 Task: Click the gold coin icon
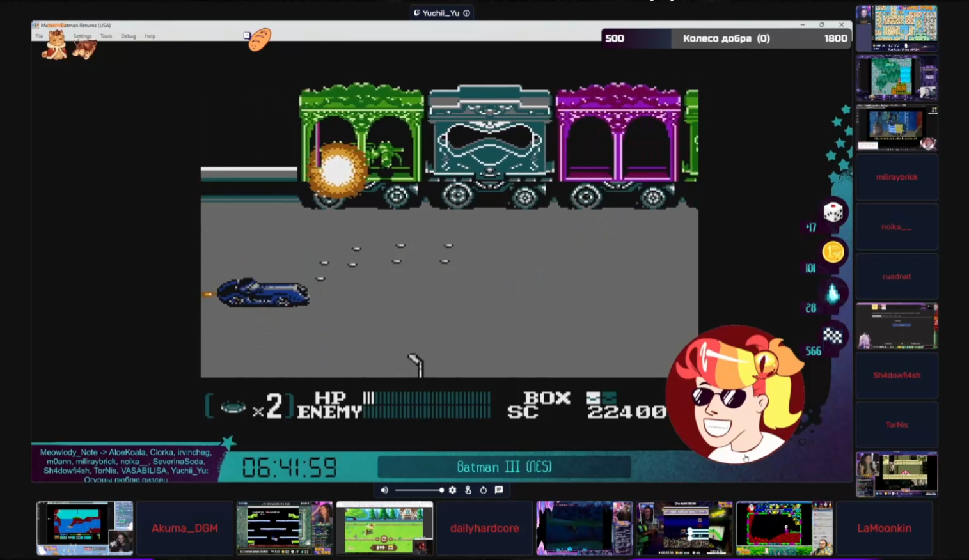(833, 253)
